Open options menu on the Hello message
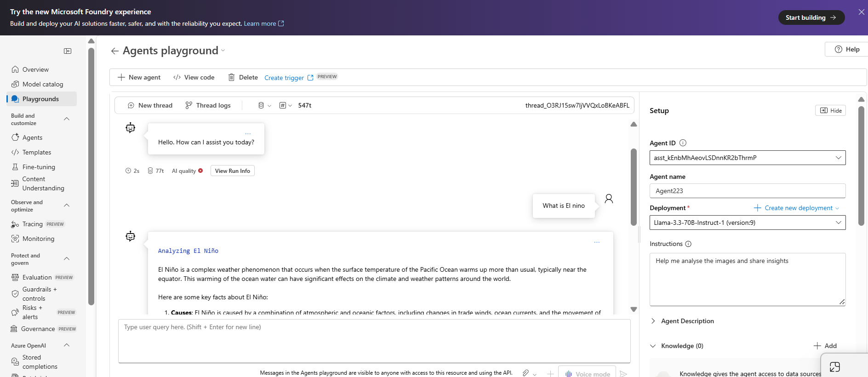Screen dimensions: 868x377 coord(248,134)
